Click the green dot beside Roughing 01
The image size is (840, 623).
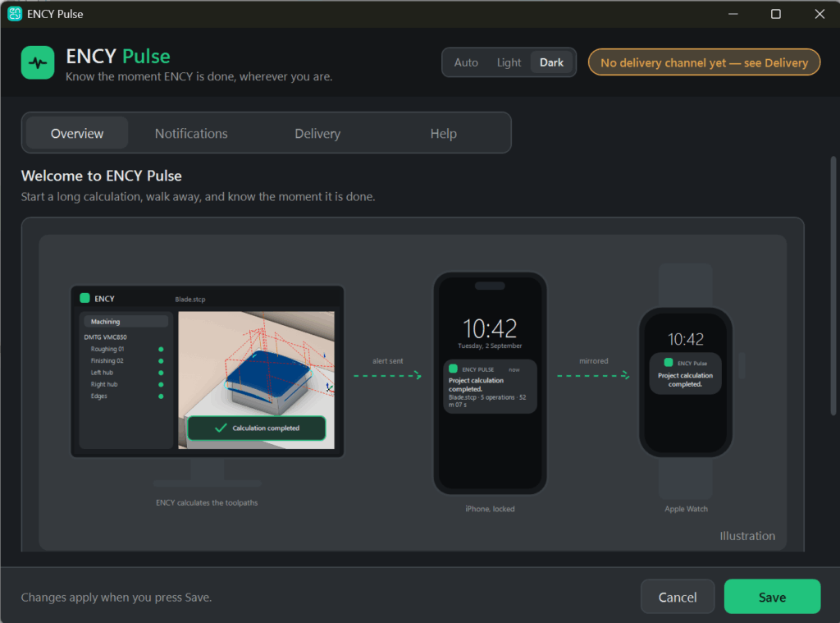[x=161, y=349]
